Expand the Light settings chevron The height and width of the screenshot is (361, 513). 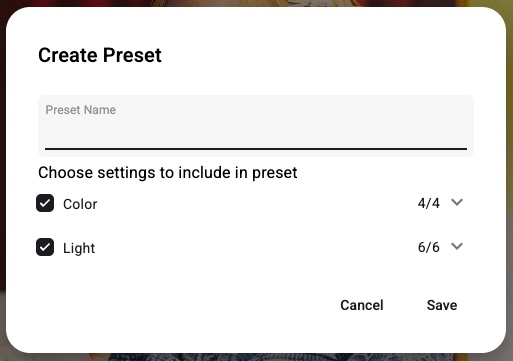(457, 246)
